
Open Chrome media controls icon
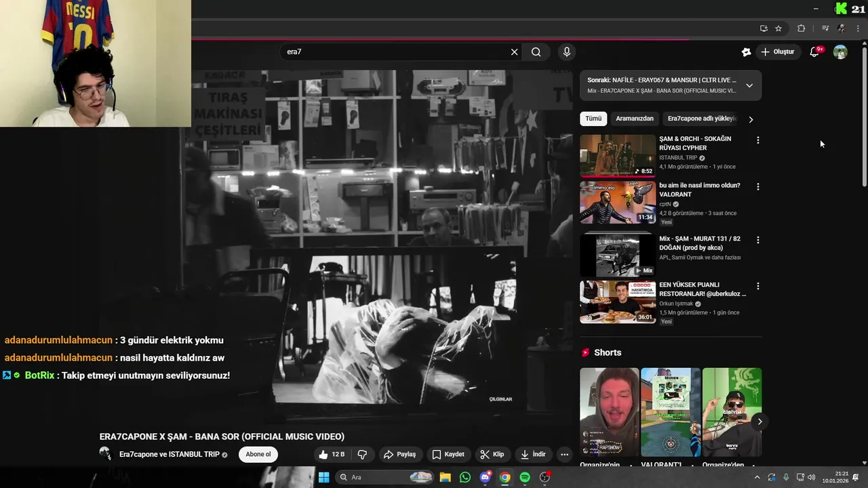pyautogui.click(x=825, y=28)
